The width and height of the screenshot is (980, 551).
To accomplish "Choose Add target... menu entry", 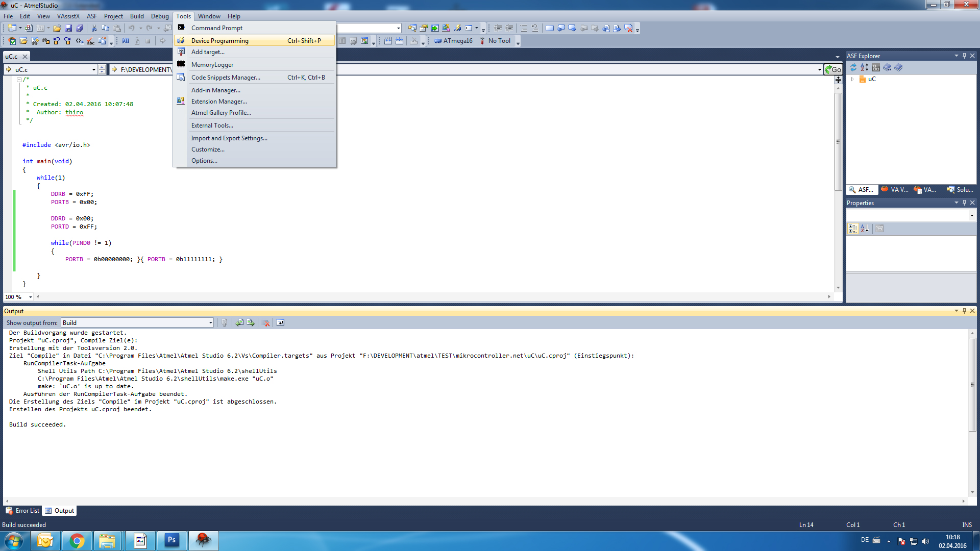I will click(x=254, y=52).
